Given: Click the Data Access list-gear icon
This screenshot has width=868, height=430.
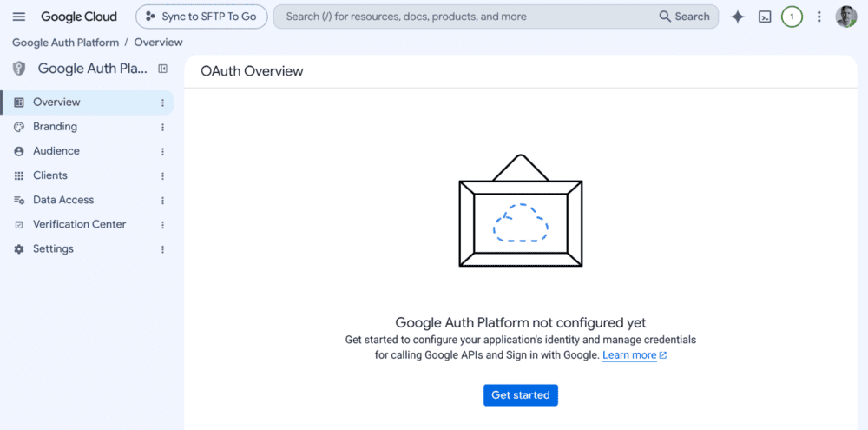Looking at the screenshot, I should (x=19, y=200).
